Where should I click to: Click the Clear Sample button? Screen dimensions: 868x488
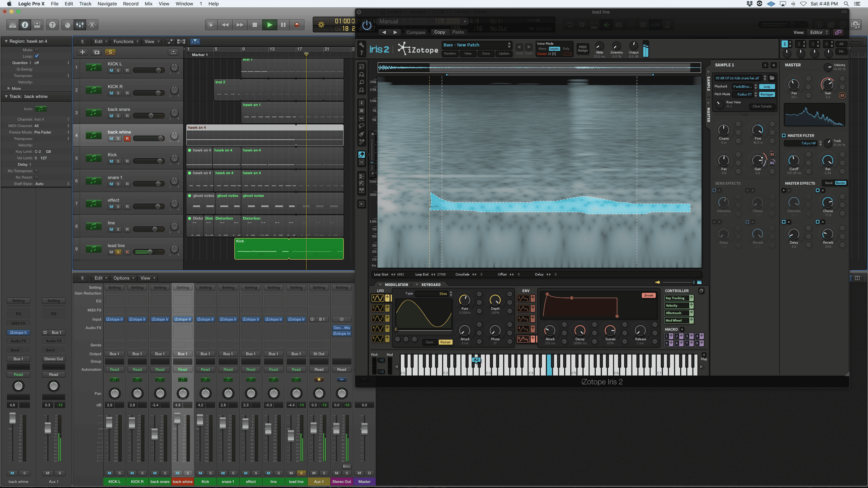[762, 106]
